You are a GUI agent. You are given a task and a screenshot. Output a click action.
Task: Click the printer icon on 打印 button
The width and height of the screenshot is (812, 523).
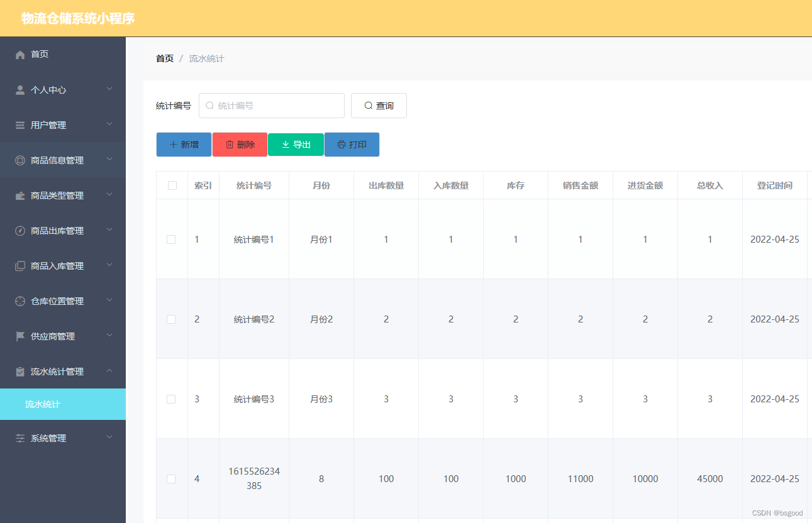pyautogui.click(x=342, y=145)
